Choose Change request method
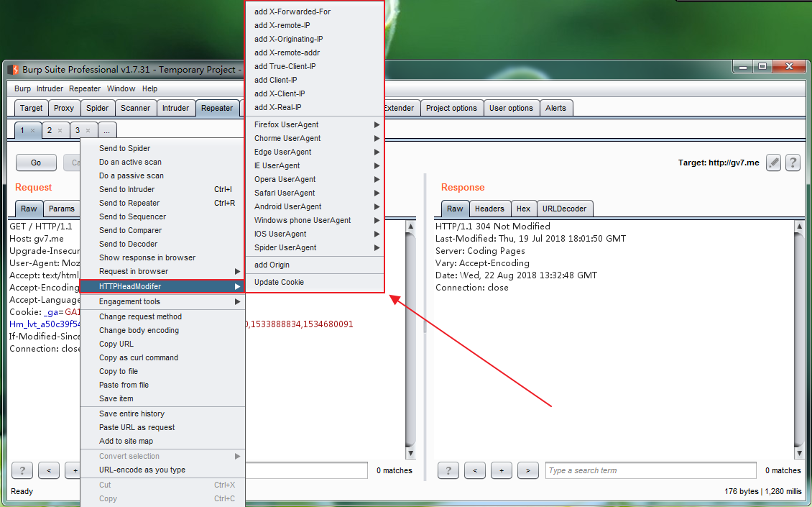Image resolution: width=812 pixels, height=507 pixels. pos(162,316)
